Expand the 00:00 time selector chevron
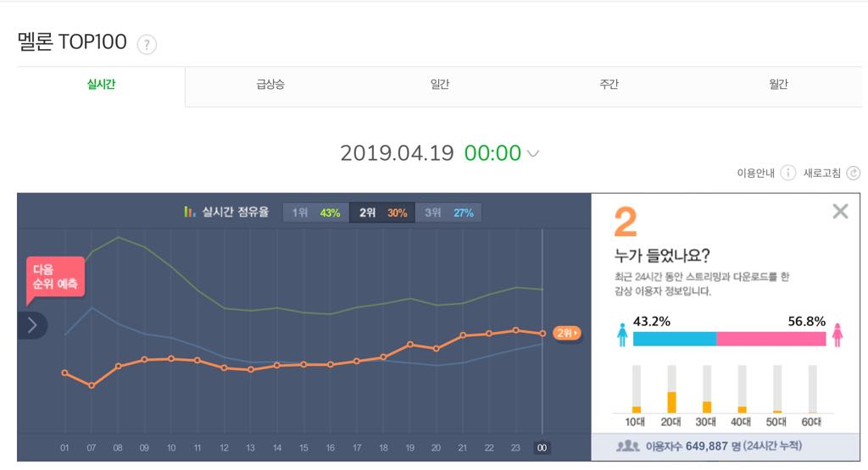Viewport: 868px width, 470px height. (x=533, y=154)
